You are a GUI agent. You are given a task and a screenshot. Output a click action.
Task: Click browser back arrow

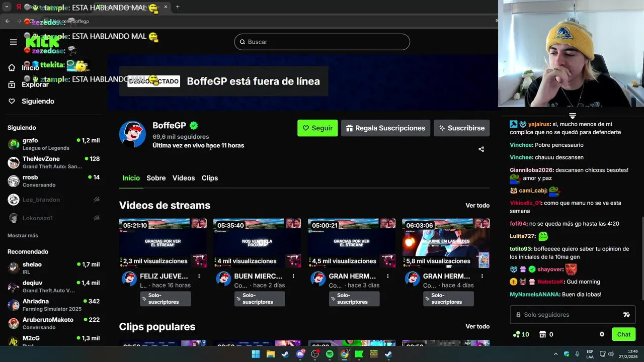coord(7,21)
